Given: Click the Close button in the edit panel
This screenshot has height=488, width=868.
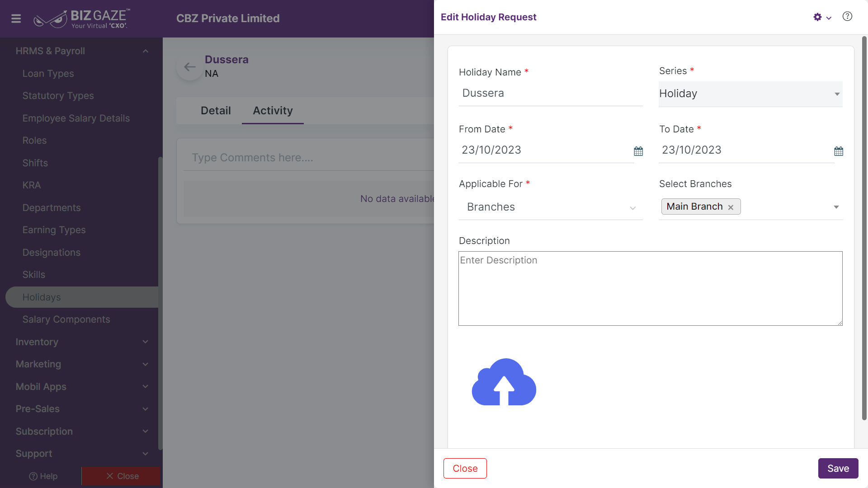Looking at the screenshot, I should click(x=465, y=469).
